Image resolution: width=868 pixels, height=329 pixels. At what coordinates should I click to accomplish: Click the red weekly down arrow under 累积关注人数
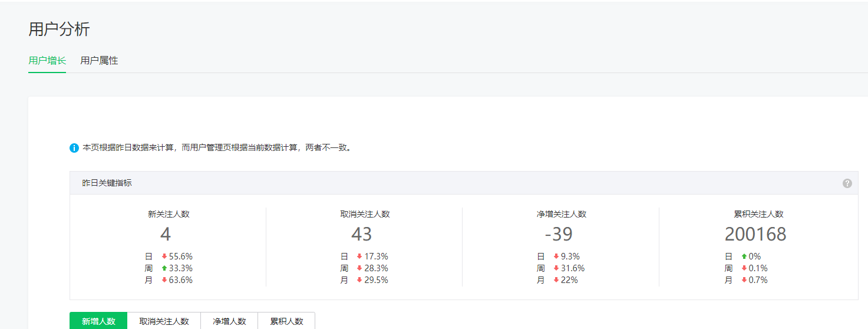(744, 268)
